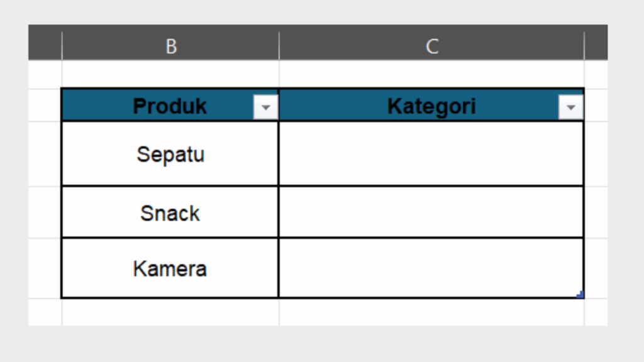Click the empty Kategori cell beside Kamera
The image size is (644, 362).
pyautogui.click(x=431, y=268)
